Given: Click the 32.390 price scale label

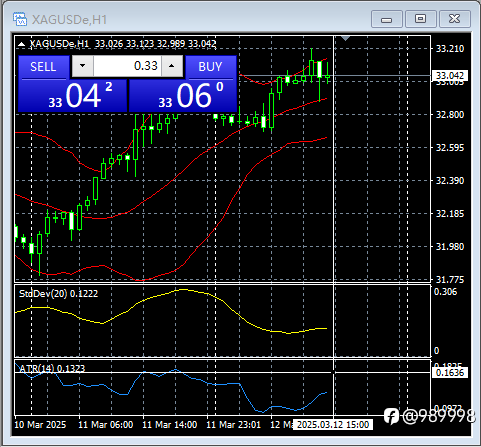Looking at the screenshot, I should pos(450,181).
